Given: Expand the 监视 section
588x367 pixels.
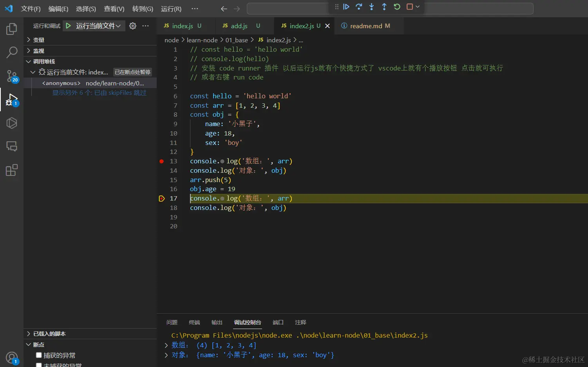Looking at the screenshot, I should point(90,51).
